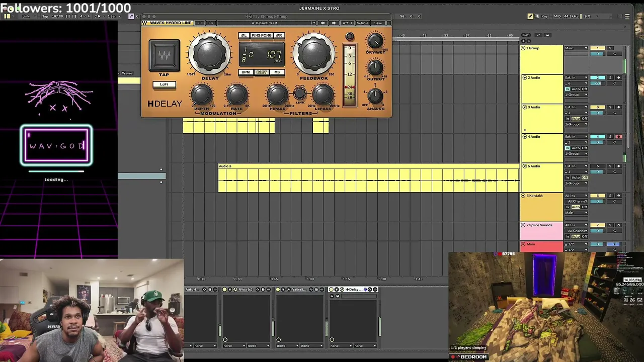
Task: Toggle the RVox device activator
Action: [x=224, y=290]
